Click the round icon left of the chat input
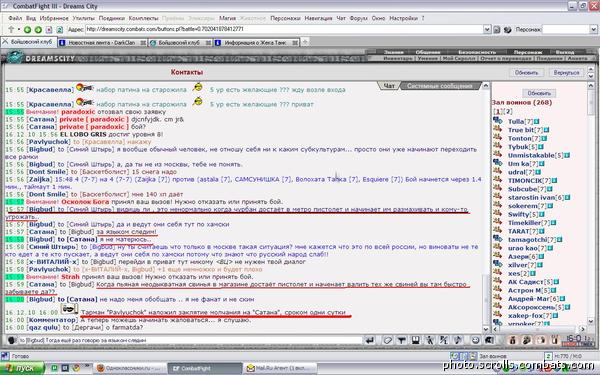The height and width of the screenshot is (375, 600). (12, 340)
